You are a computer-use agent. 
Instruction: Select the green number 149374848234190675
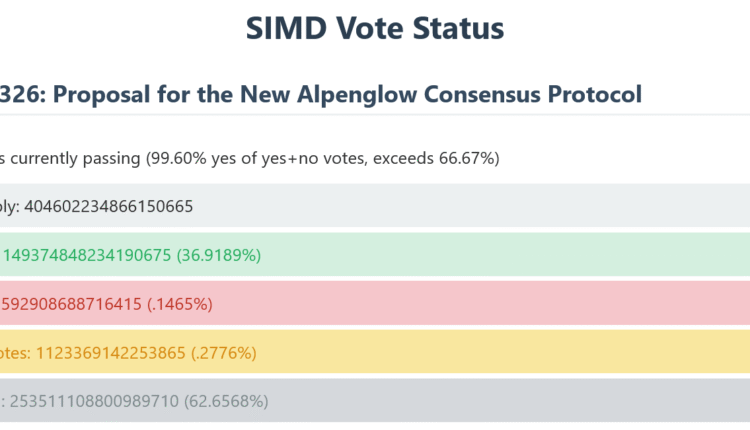click(88, 255)
